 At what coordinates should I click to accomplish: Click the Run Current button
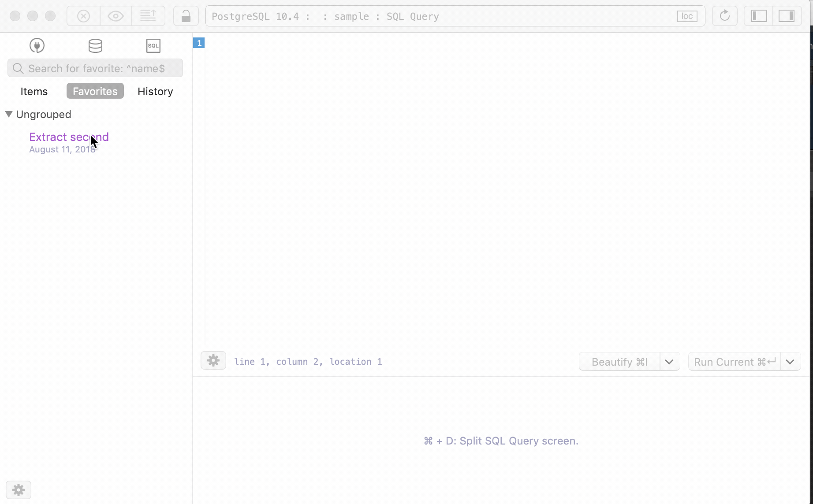[735, 362]
